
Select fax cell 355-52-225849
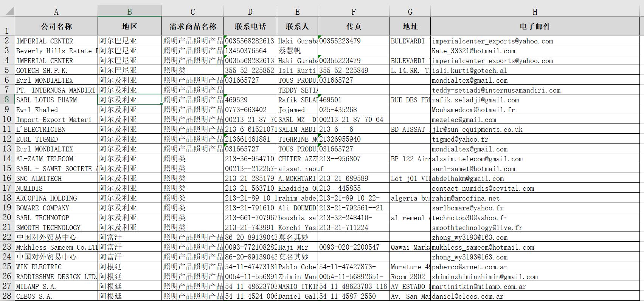click(x=354, y=70)
